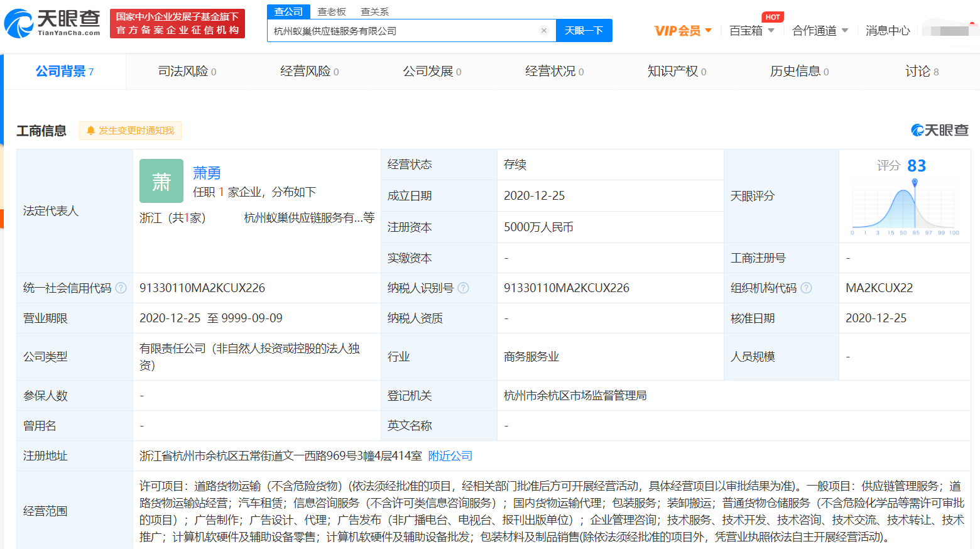
Task: Click the industry value 商务服务业
Action: pos(531,357)
